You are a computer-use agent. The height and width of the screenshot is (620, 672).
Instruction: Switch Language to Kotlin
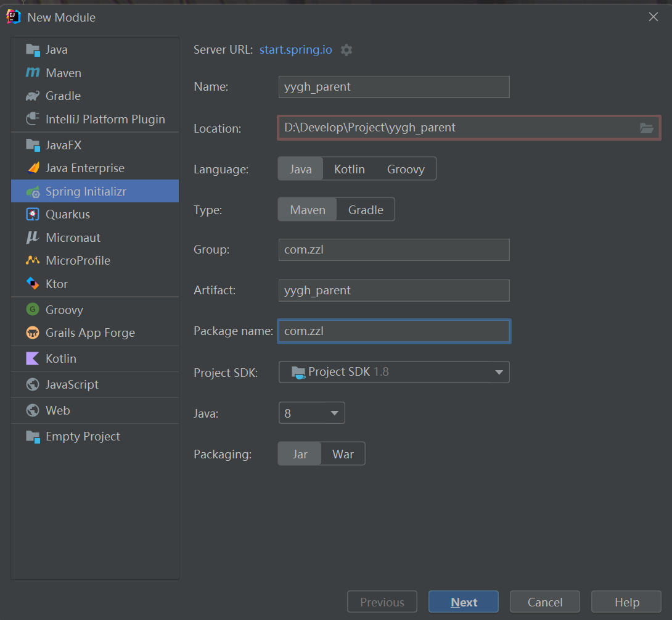coord(350,169)
